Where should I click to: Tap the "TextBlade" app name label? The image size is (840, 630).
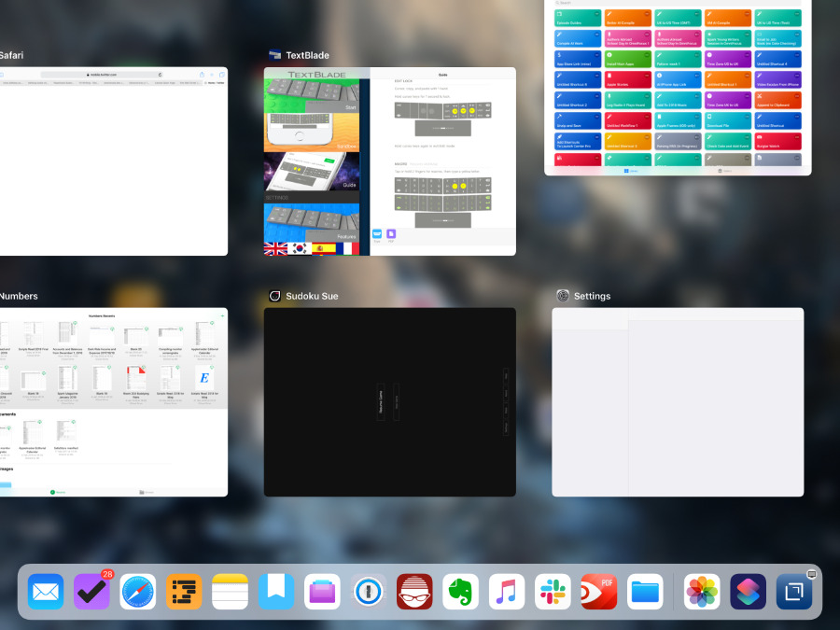[307, 55]
